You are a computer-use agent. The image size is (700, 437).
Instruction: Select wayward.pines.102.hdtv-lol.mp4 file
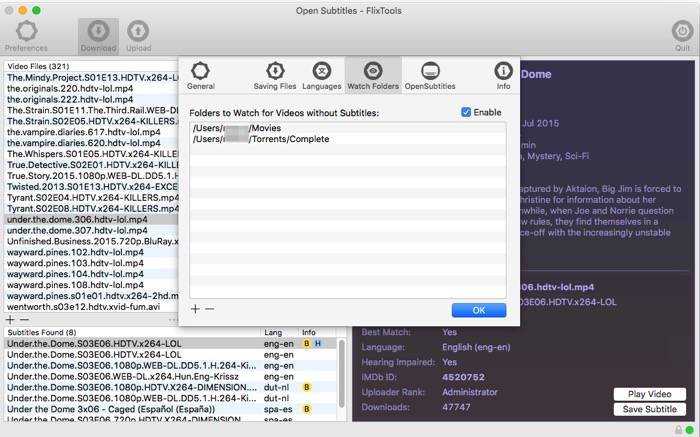pyautogui.click(x=92, y=252)
